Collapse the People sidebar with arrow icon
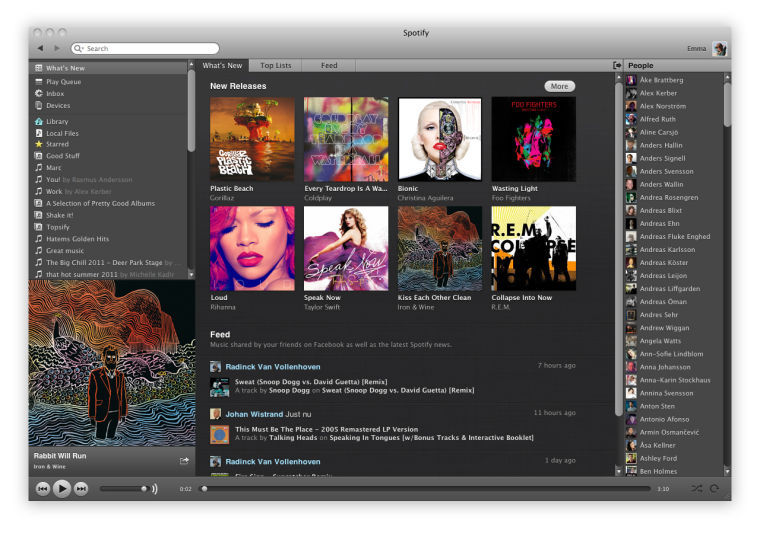 617,65
